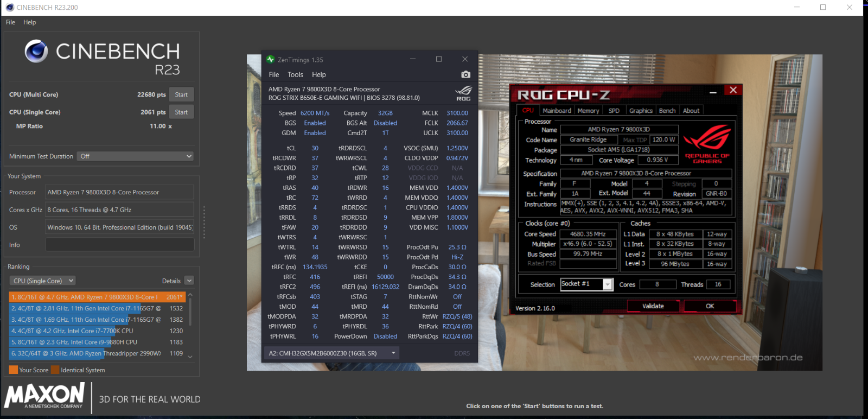Close the ROG CPU-Z window

click(733, 90)
